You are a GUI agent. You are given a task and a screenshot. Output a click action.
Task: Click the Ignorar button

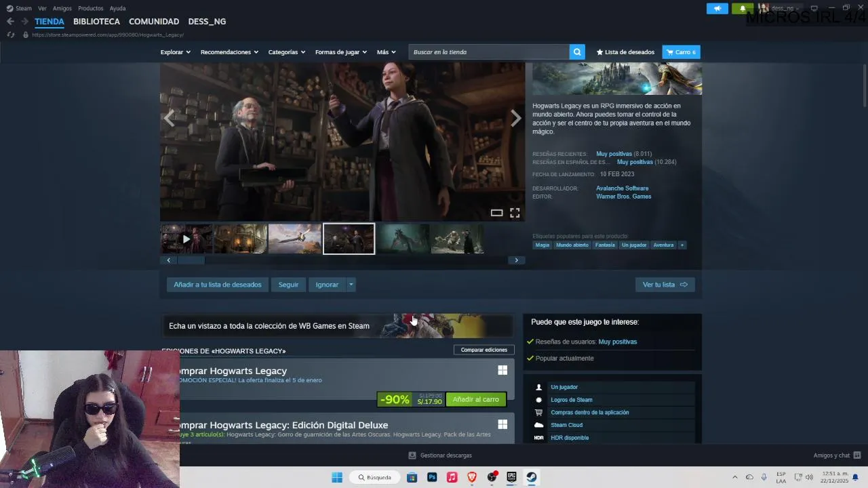coord(327,285)
